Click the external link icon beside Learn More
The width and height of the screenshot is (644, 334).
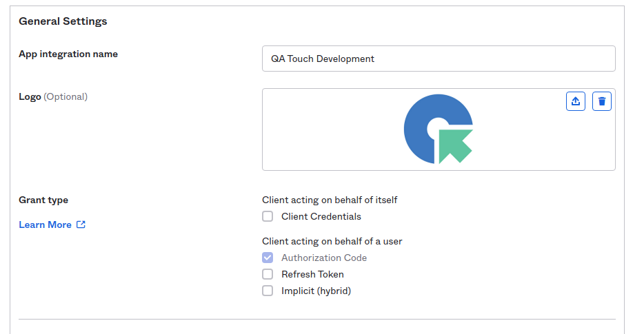pos(81,225)
